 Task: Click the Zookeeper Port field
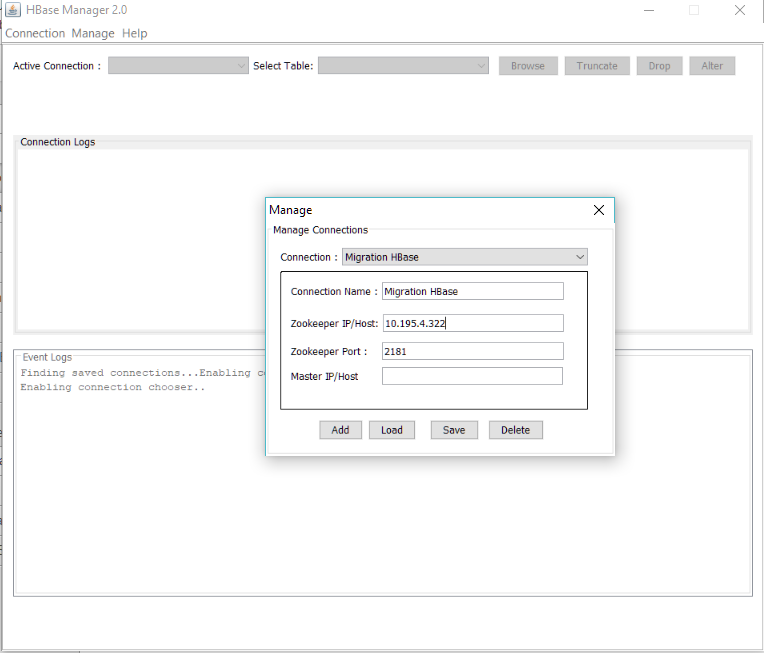(473, 351)
